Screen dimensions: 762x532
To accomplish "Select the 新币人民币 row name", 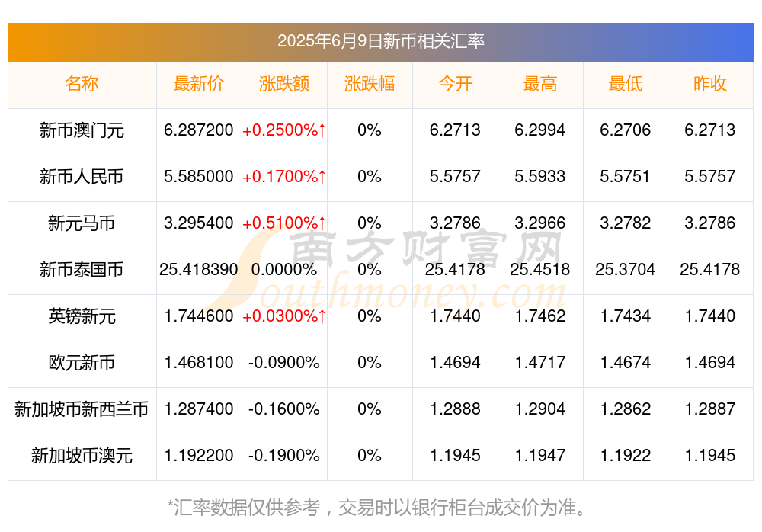I will tap(82, 177).
